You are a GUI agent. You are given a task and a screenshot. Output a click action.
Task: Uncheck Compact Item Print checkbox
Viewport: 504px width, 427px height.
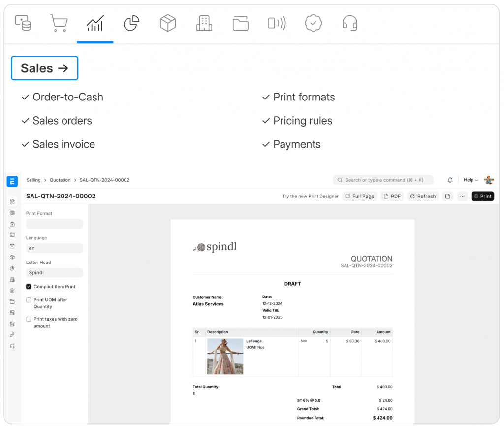(29, 287)
